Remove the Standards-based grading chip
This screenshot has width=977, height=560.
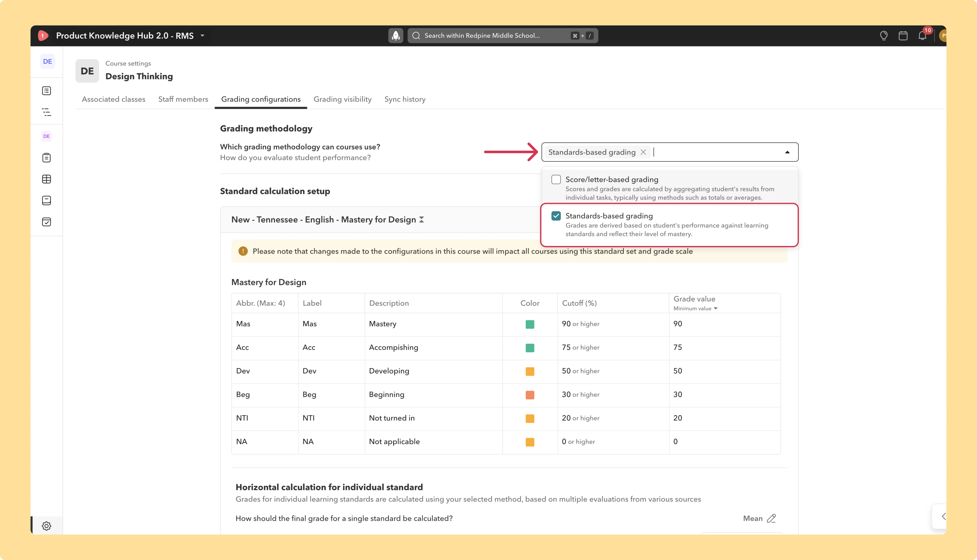[x=643, y=152]
